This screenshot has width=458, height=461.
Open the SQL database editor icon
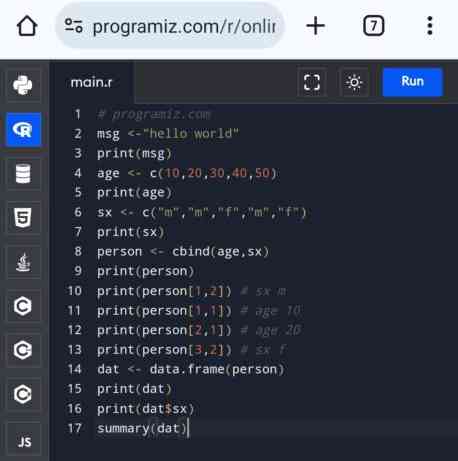(x=23, y=174)
